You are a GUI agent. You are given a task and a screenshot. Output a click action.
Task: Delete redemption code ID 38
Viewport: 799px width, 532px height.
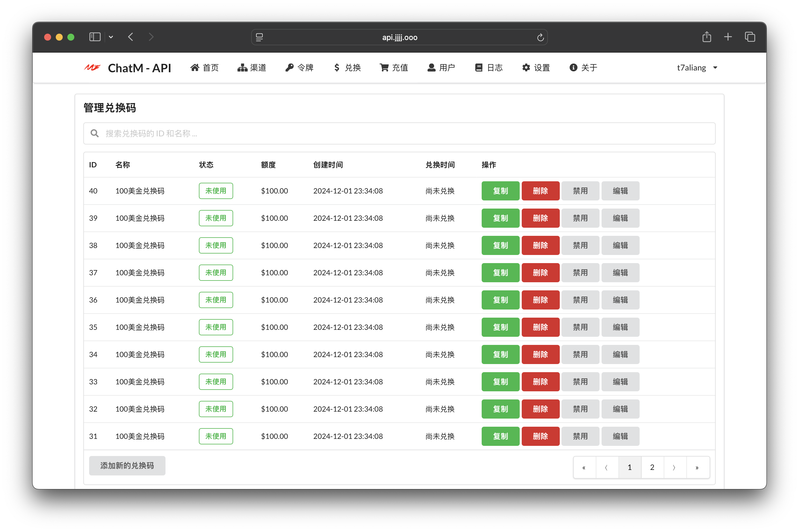tap(540, 246)
